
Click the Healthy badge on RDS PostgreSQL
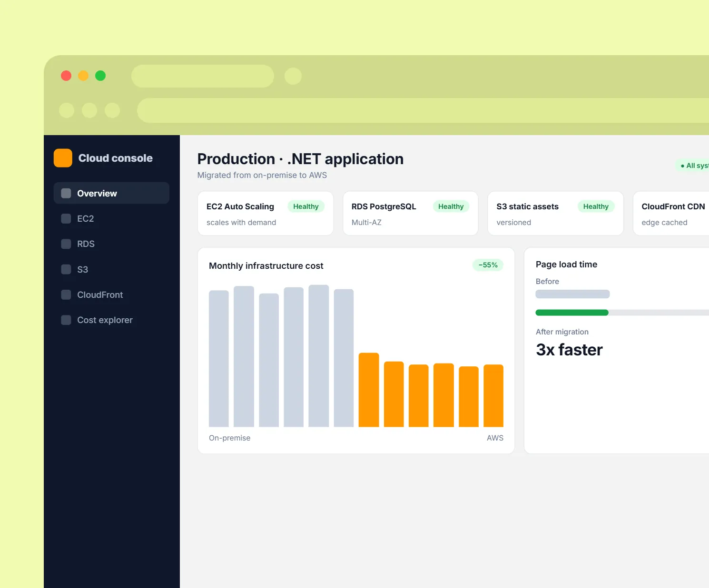(x=451, y=206)
